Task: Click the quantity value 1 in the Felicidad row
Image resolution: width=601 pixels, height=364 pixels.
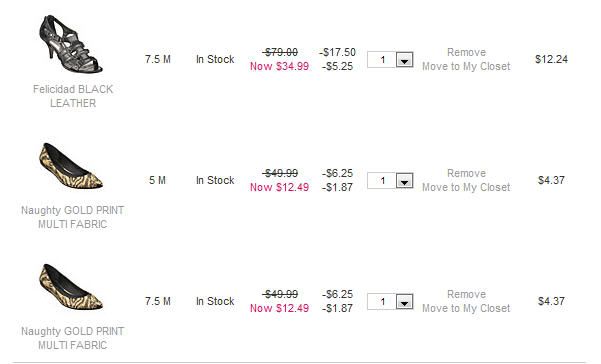Action: (382, 60)
